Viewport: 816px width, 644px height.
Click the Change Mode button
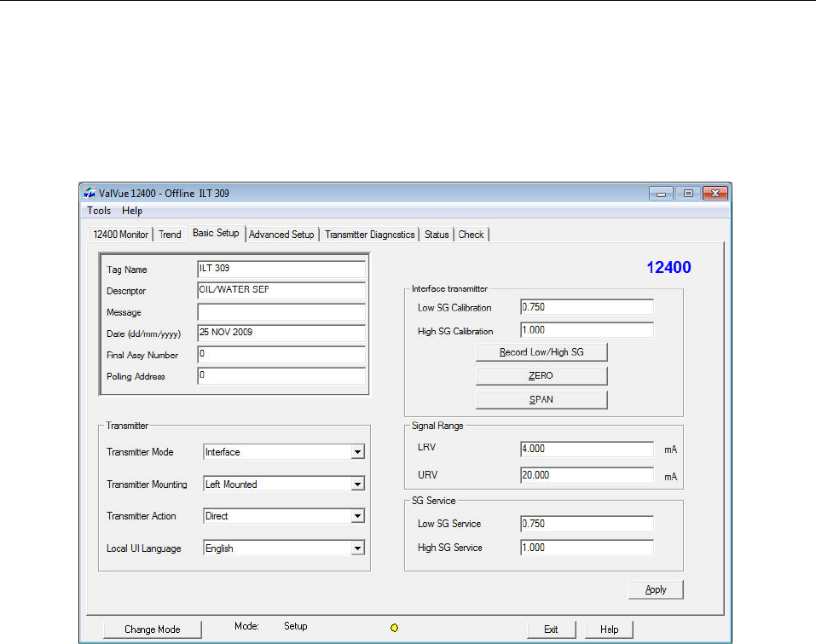[x=153, y=629]
